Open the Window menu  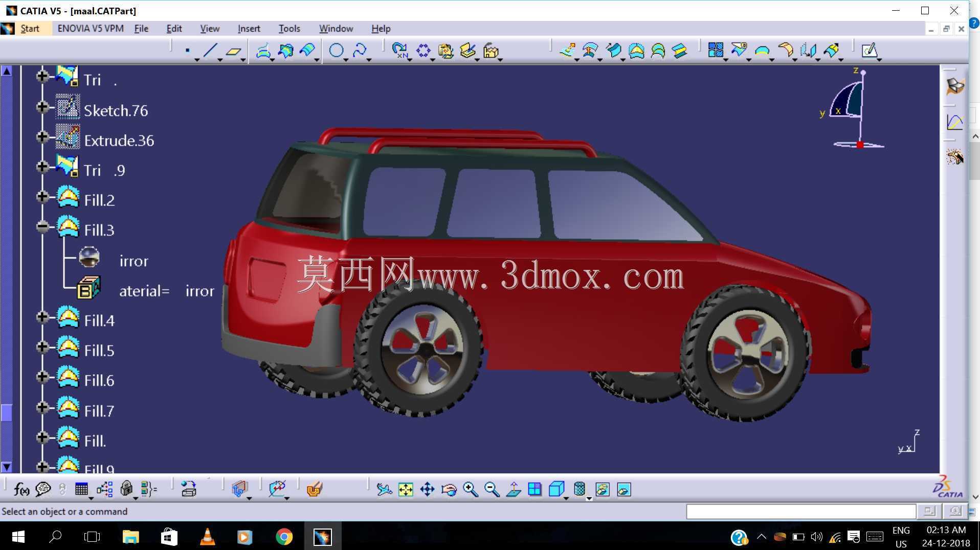[336, 29]
